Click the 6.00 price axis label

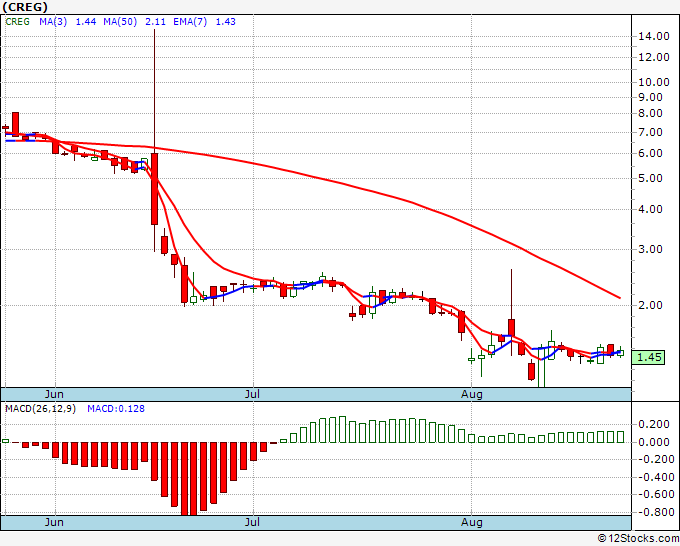[651, 154]
